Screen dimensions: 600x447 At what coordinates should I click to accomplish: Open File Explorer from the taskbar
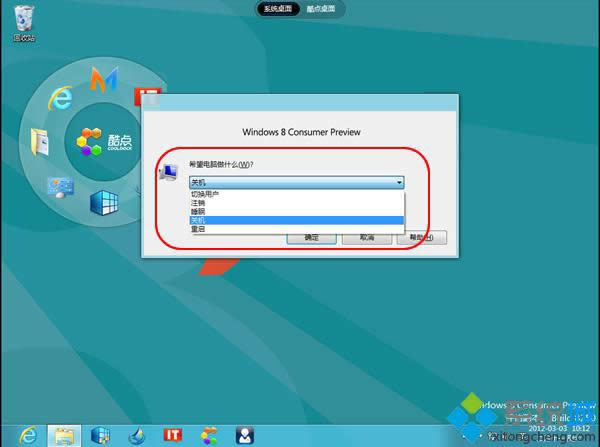click(x=64, y=436)
